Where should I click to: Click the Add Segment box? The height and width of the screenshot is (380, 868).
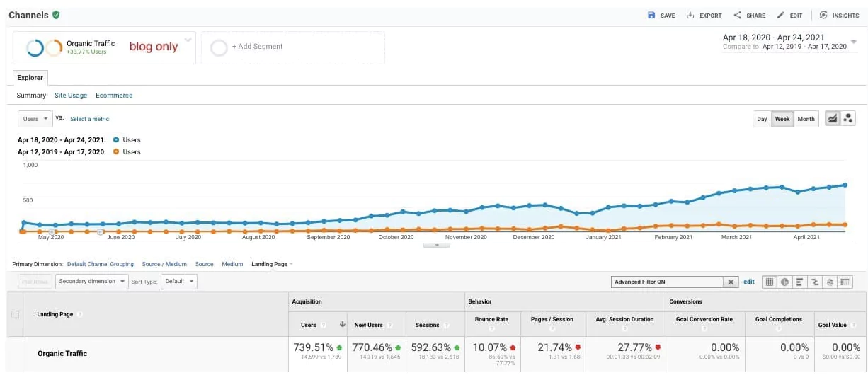point(292,47)
